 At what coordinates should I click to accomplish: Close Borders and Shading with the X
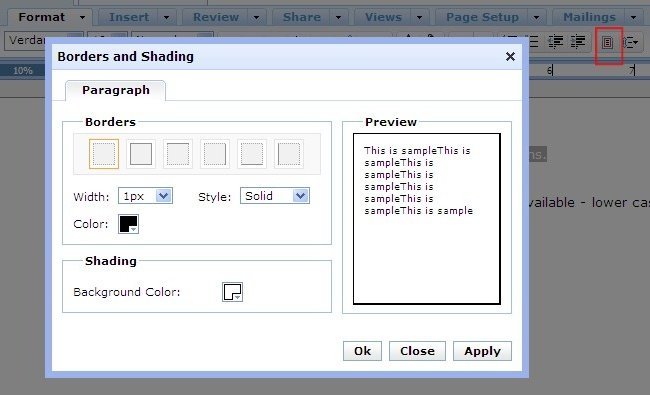[x=510, y=57]
